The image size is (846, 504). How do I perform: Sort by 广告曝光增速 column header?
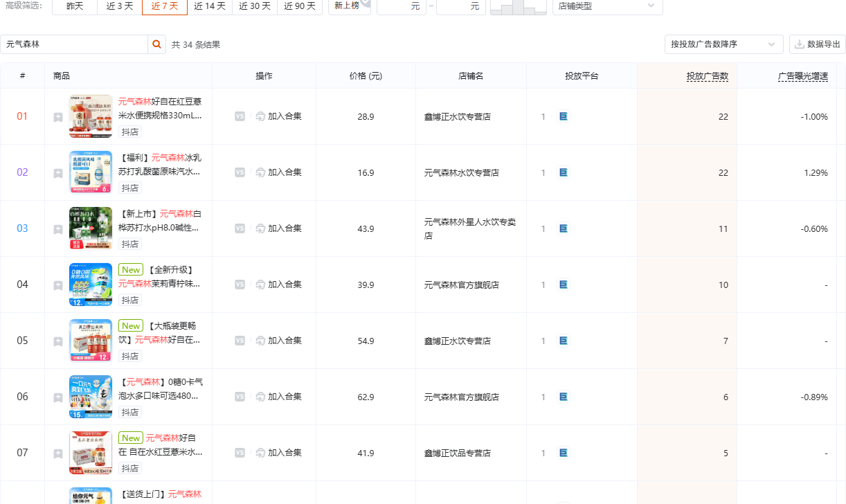pos(803,76)
